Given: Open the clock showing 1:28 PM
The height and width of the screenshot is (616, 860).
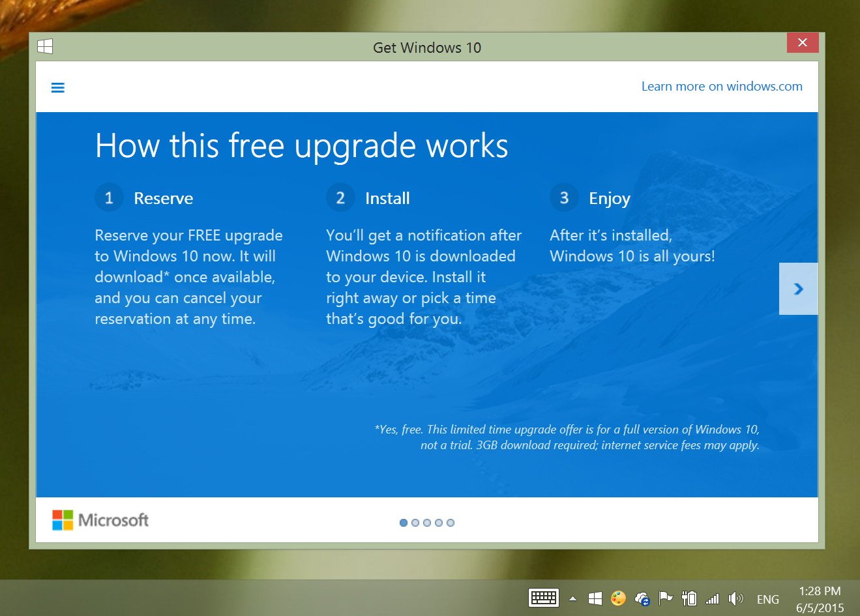Looking at the screenshot, I should pos(820,599).
